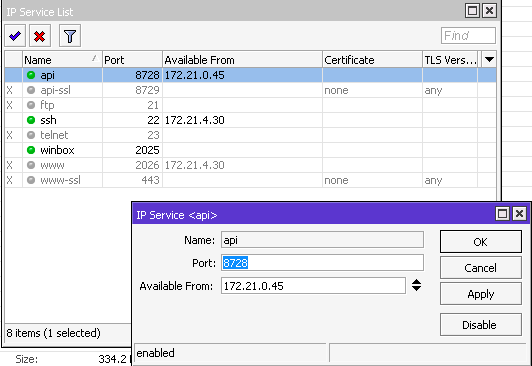The height and width of the screenshot is (366, 532).
Task: Click the green status dot for winbox
Action: point(31,150)
